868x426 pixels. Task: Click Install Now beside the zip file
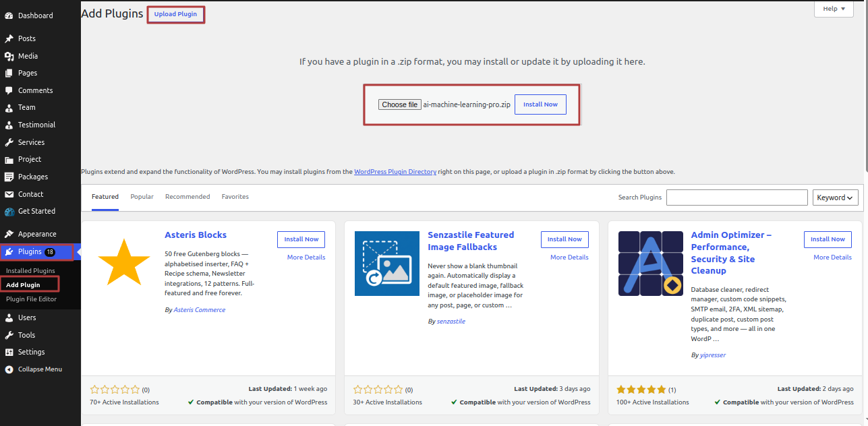click(540, 104)
